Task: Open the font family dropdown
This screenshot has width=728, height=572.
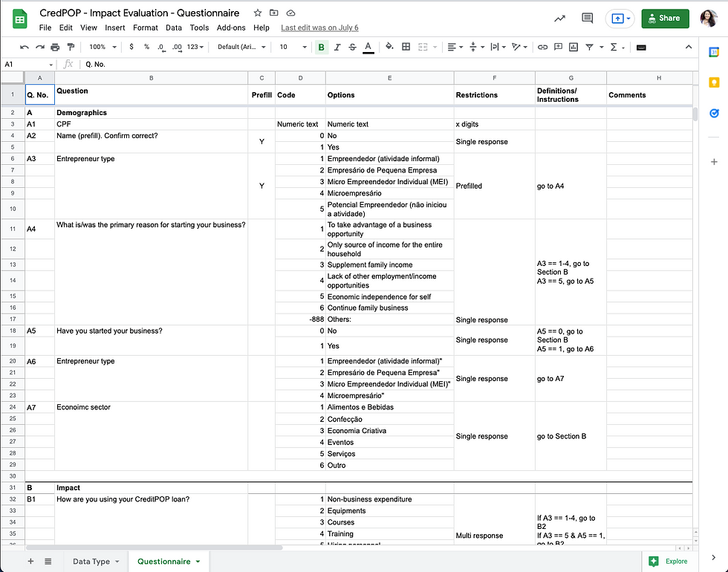Action: click(241, 47)
